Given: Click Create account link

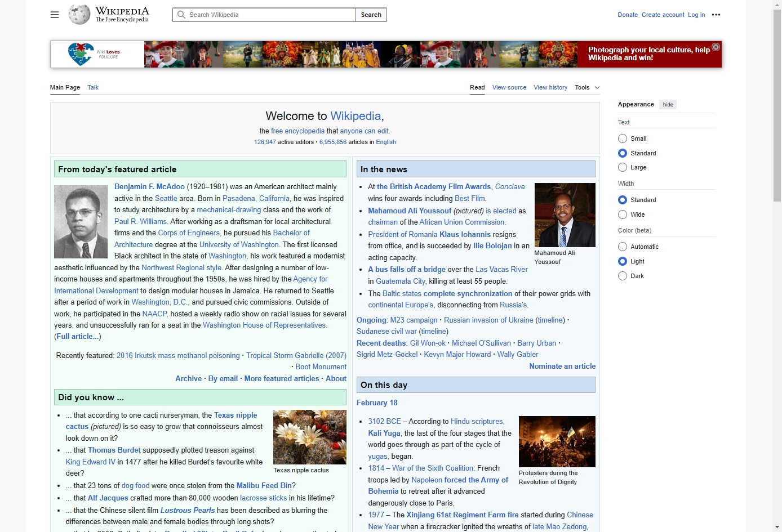Looking at the screenshot, I should tap(663, 15).
